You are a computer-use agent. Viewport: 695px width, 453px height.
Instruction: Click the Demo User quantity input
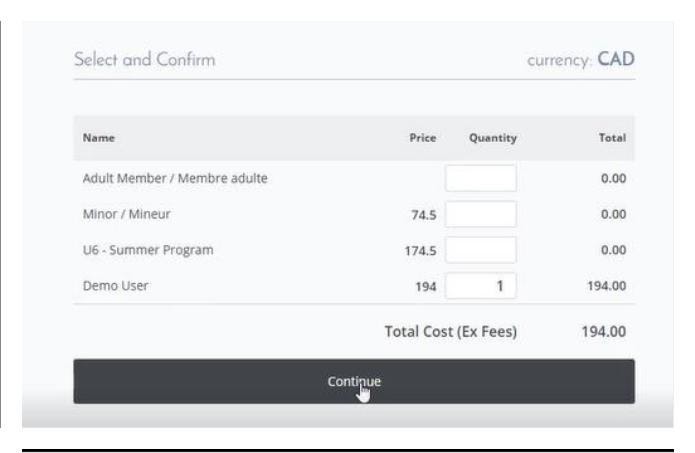click(x=481, y=286)
